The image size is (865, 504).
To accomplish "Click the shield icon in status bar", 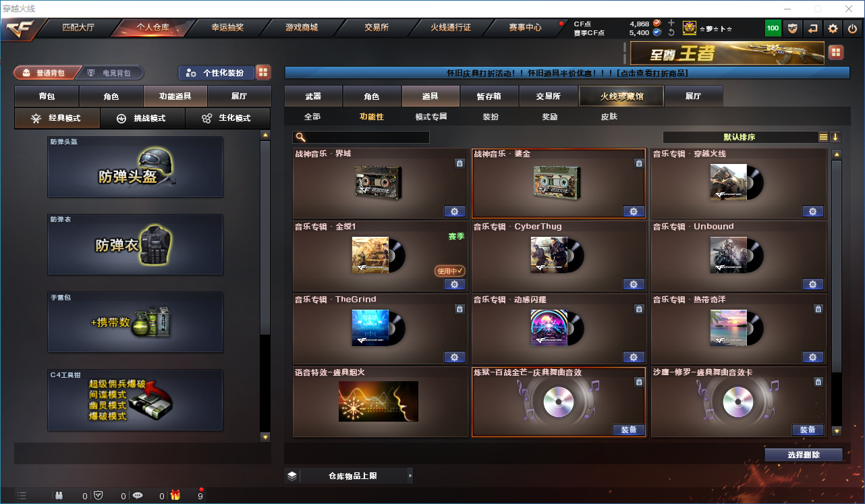I will point(99,495).
